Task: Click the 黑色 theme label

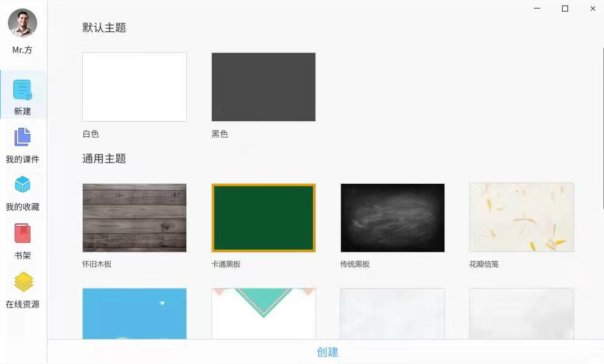Action: pos(220,134)
